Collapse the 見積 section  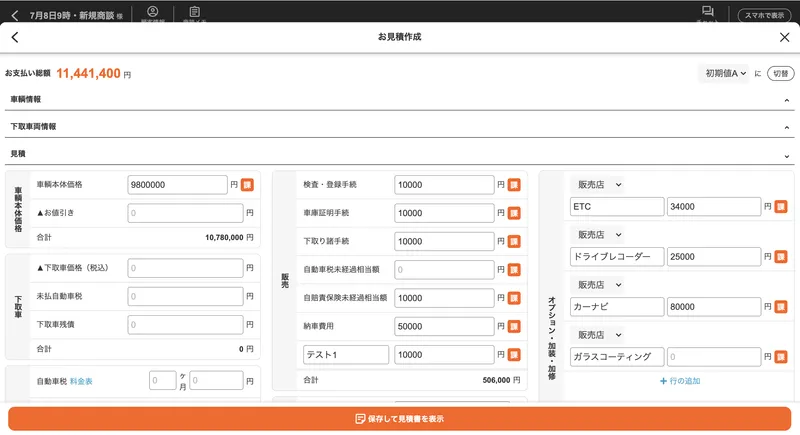[399, 154]
